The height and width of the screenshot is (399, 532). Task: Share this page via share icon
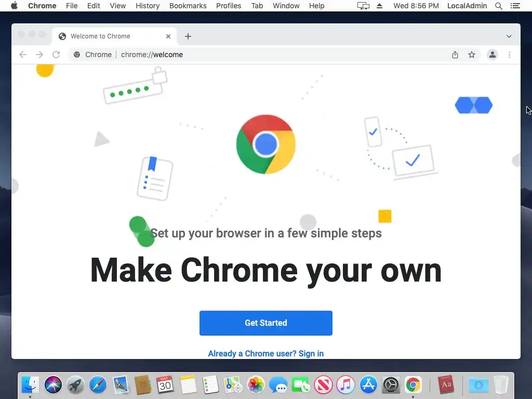pyautogui.click(x=455, y=55)
